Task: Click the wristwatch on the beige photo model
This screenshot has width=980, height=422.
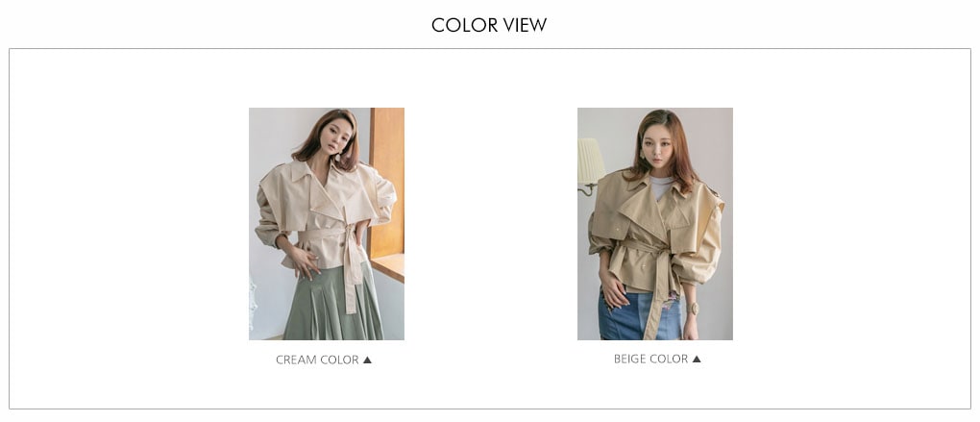Action: (693, 309)
